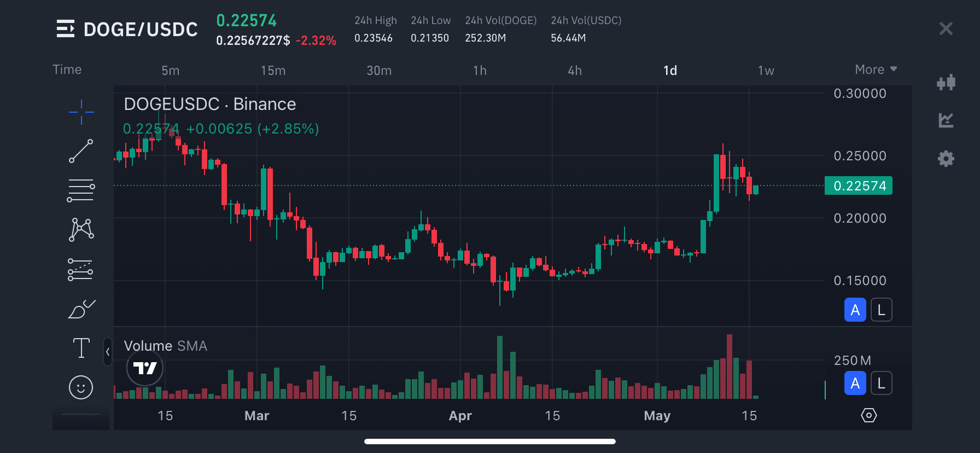Select the Time chart option
Viewport: 980px width, 453px height.
[x=67, y=69]
